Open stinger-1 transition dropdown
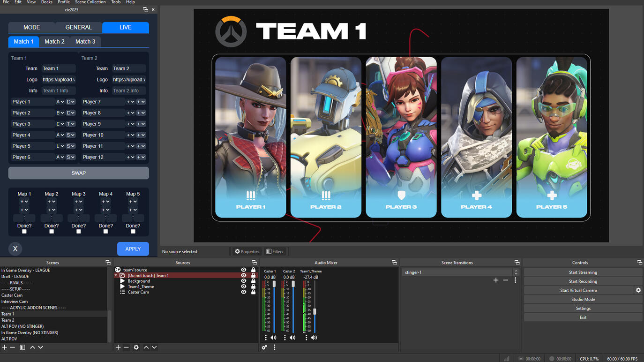The height and width of the screenshot is (362, 644). (460, 272)
